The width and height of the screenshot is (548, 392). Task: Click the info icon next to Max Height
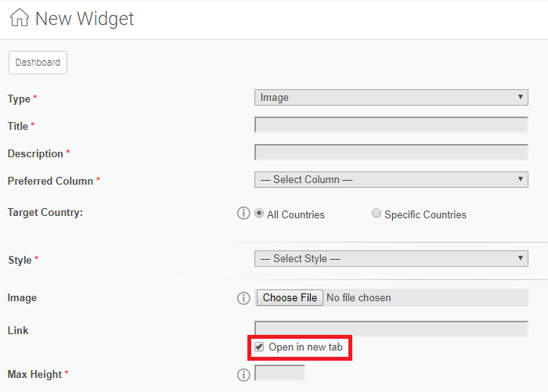pyautogui.click(x=243, y=375)
